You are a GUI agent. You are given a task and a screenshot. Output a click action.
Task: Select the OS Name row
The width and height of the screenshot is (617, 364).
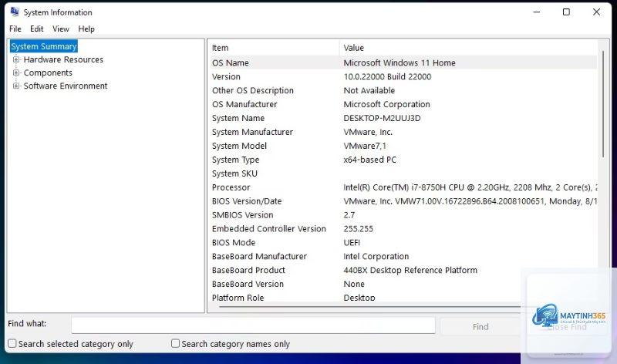pyautogui.click(x=403, y=62)
